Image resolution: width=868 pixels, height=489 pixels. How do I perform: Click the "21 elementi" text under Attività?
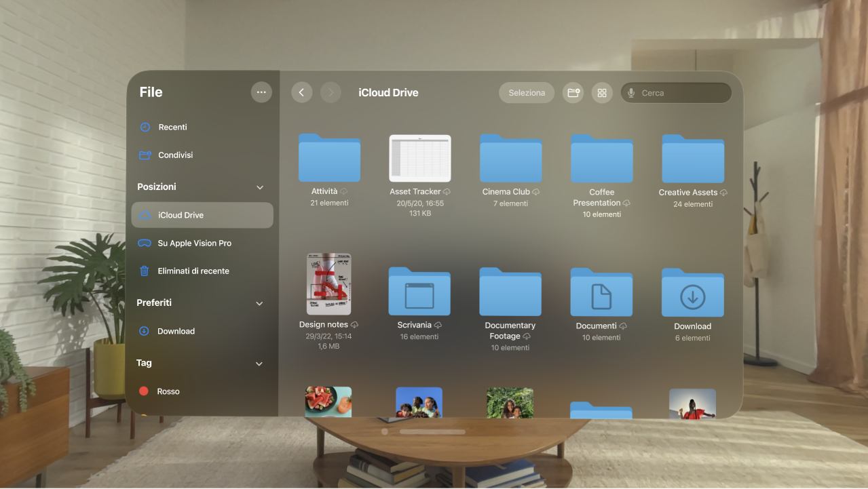[x=329, y=203]
